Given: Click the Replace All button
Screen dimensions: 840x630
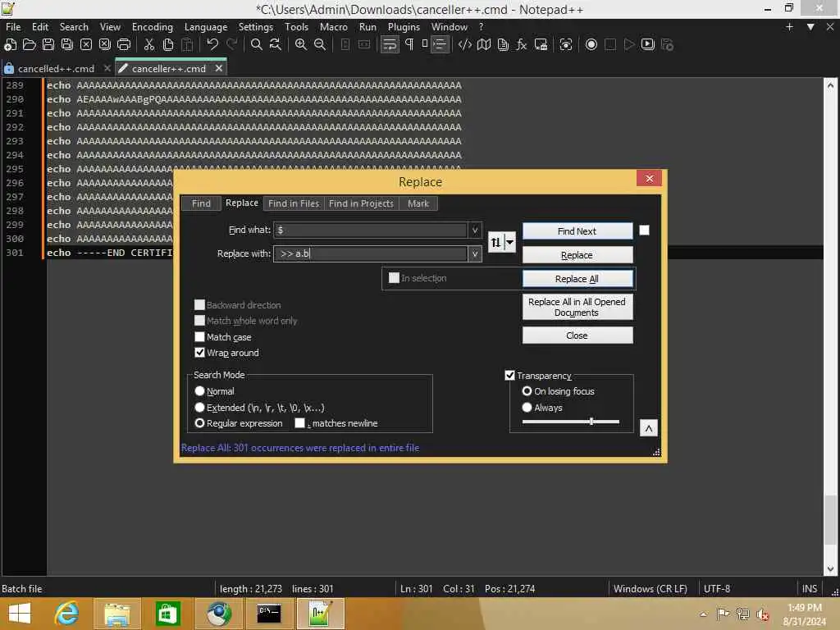Looking at the screenshot, I should [577, 279].
